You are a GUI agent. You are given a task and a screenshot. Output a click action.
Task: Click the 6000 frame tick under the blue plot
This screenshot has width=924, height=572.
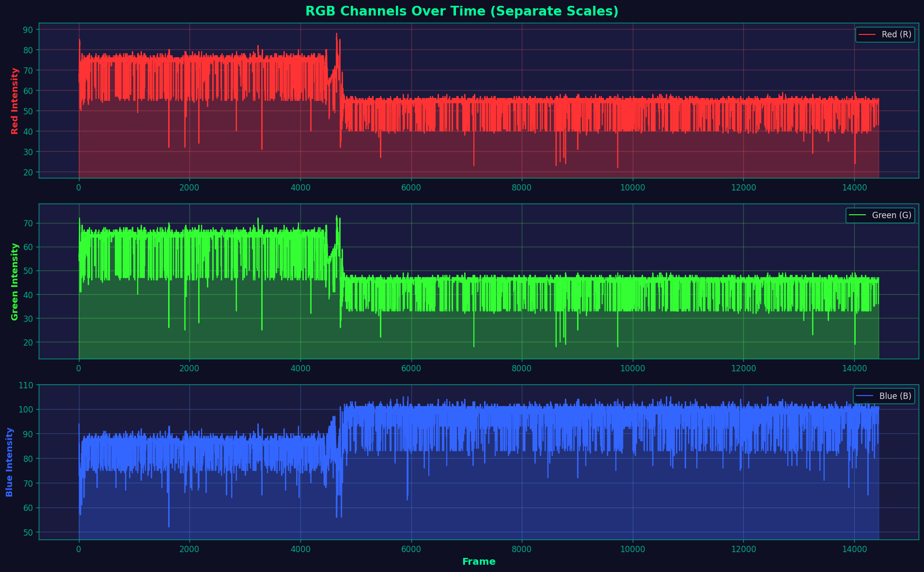(x=411, y=549)
